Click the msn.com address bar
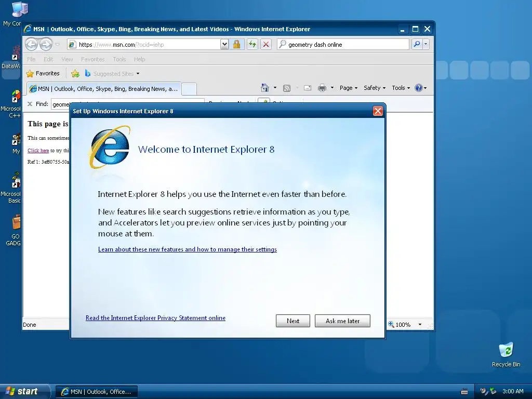The height and width of the screenshot is (399, 532). pos(144,45)
